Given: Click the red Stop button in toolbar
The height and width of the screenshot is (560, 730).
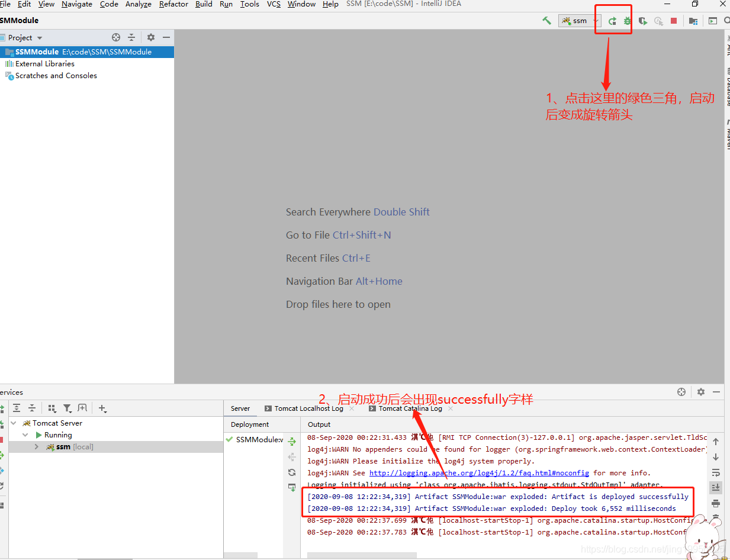Looking at the screenshot, I should (674, 21).
